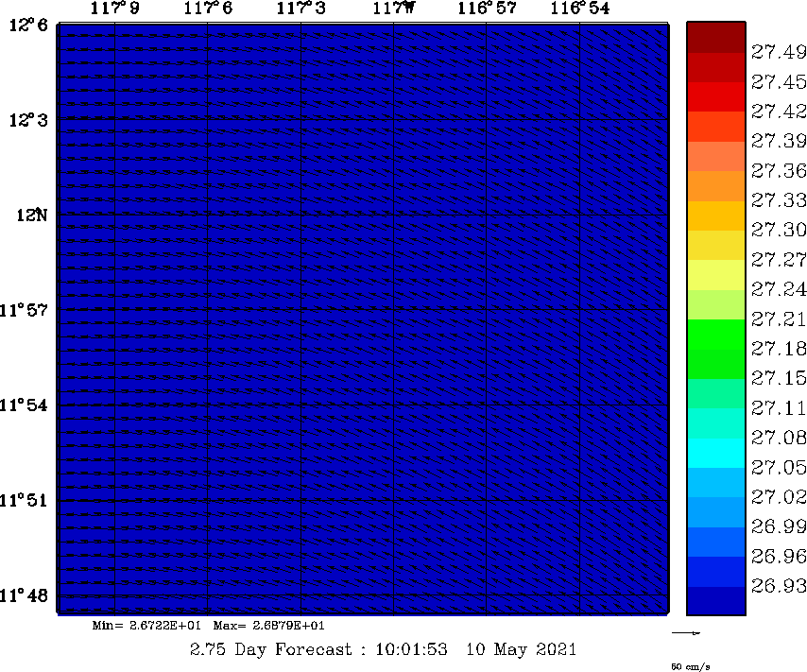Click the 117W longitude label
This screenshot has height=672, width=807.
[x=394, y=9]
